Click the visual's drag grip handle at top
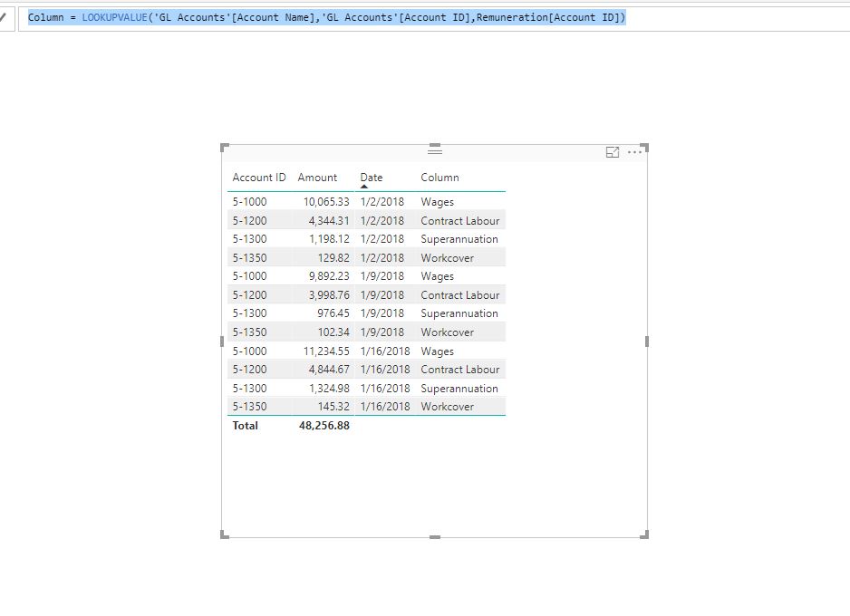 [x=435, y=150]
